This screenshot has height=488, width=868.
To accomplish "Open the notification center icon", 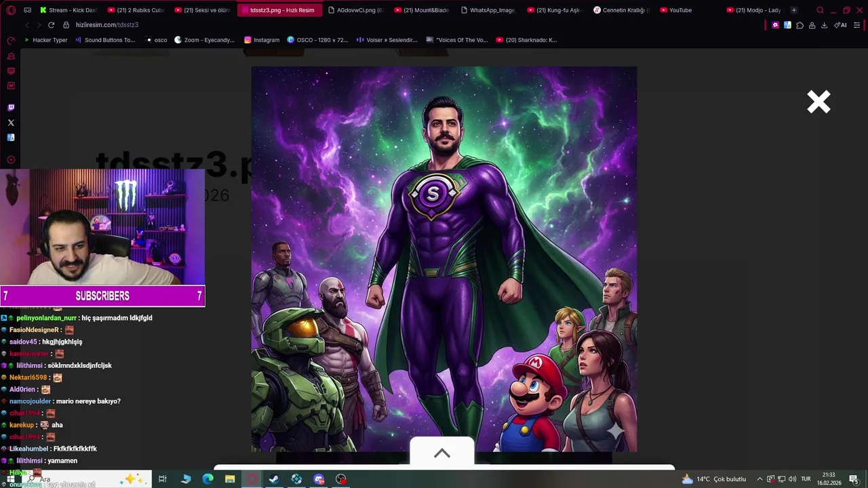I will click(x=854, y=479).
